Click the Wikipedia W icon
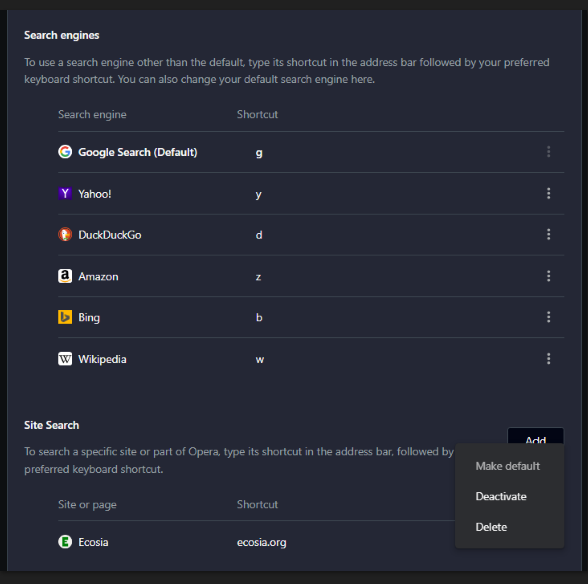 point(65,359)
